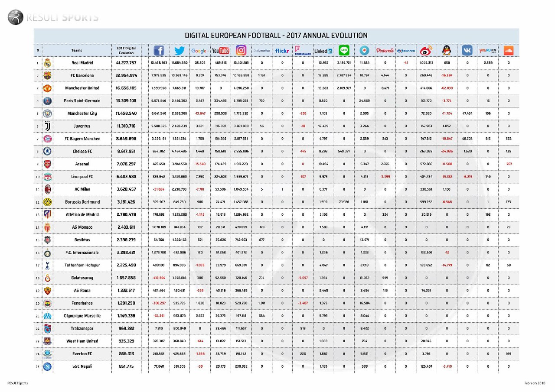Click the green LINE app icon
This screenshot has height=392, width=555.
344,50
